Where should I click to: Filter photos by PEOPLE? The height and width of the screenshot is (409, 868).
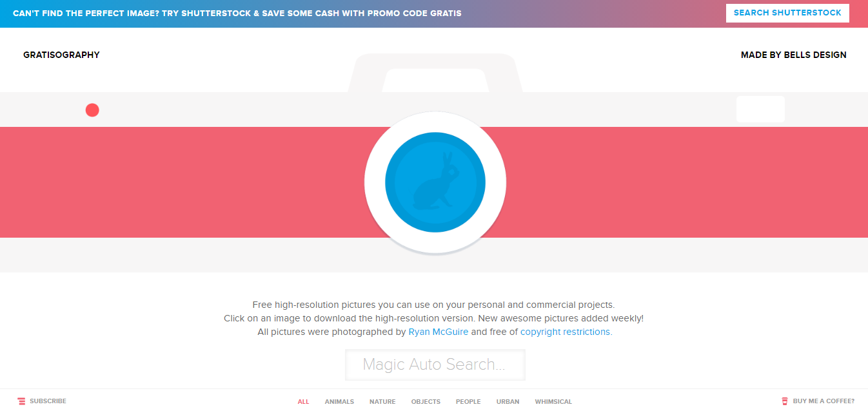click(x=468, y=402)
